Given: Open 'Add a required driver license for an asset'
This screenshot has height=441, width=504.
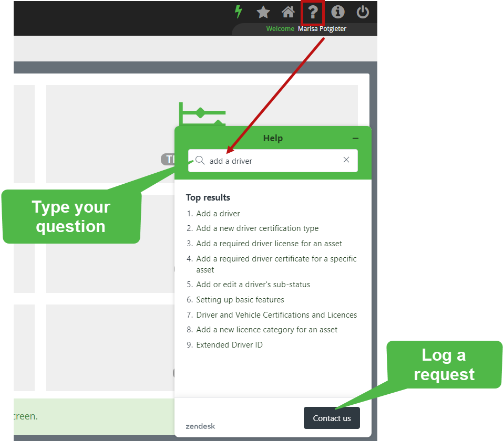Looking at the screenshot, I should pos(269,244).
